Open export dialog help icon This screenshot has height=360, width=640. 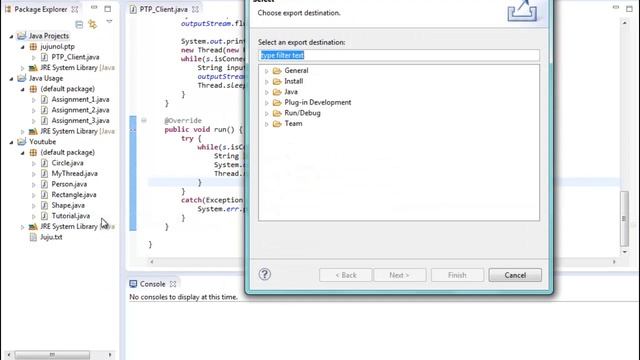264,274
